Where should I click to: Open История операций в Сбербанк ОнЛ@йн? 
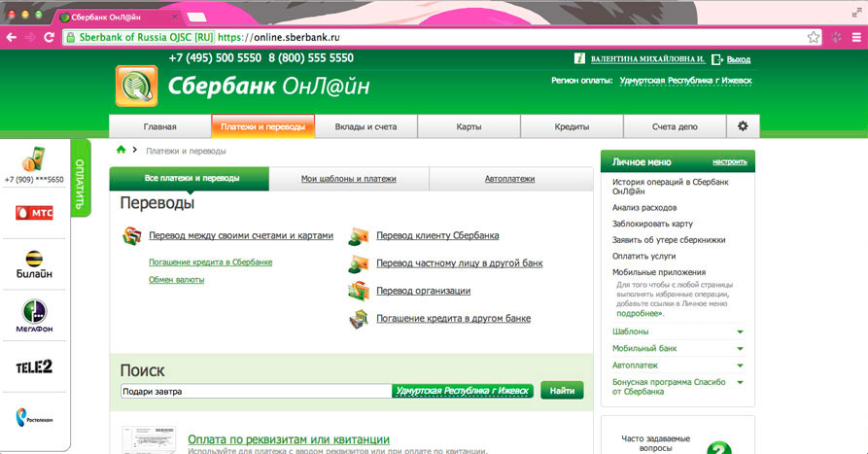(x=670, y=187)
